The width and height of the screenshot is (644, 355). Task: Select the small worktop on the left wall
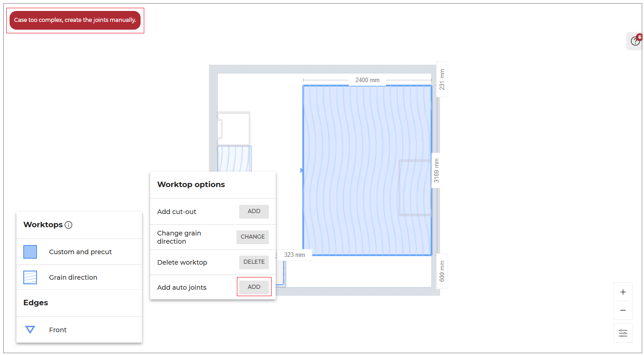[234, 158]
